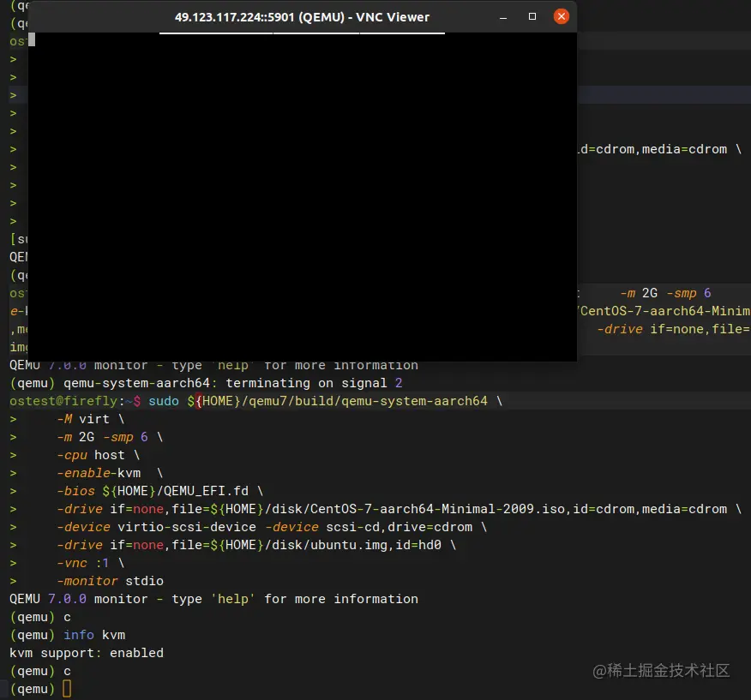This screenshot has width=751, height=700.
Task: Click the '-cpu host' option line
Action: pos(99,455)
